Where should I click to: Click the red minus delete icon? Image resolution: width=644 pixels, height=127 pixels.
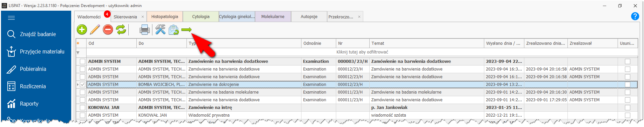point(108,29)
